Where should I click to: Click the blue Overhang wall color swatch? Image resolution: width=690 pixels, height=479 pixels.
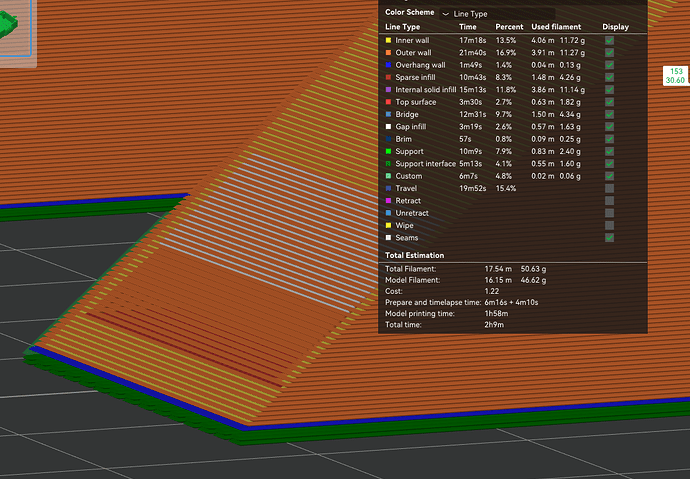click(x=388, y=65)
